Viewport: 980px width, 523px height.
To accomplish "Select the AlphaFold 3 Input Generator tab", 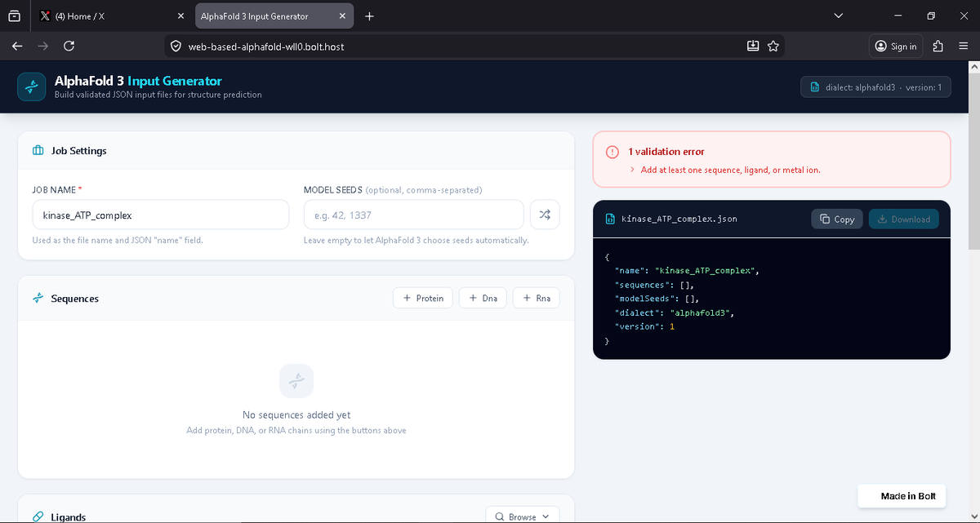I will coord(274,16).
